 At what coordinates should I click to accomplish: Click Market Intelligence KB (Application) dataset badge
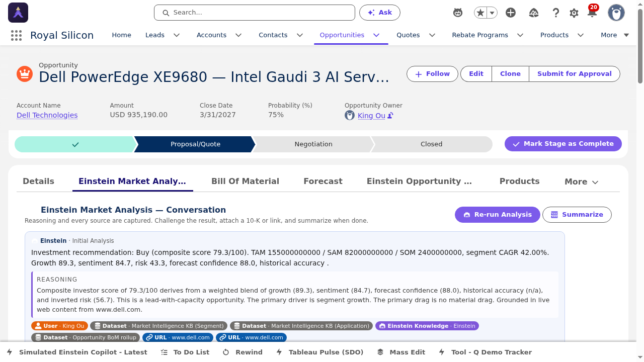pyautogui.click(x=301, y=326)
